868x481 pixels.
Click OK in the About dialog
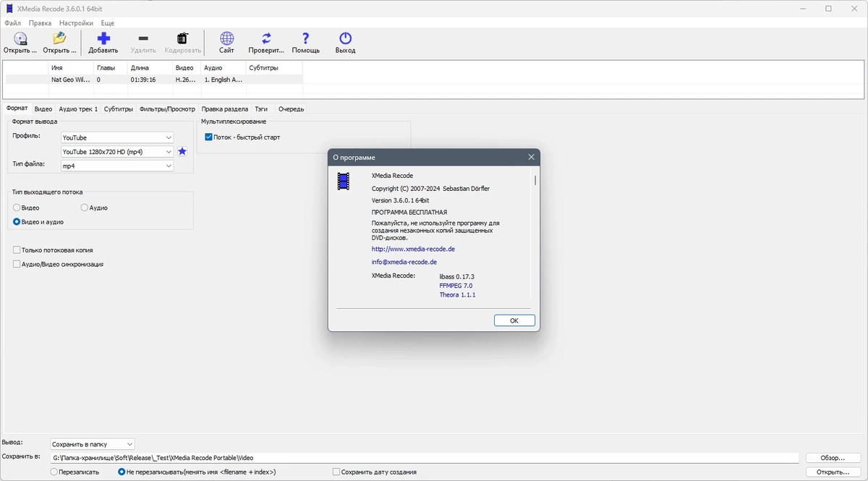click(514, 320)
